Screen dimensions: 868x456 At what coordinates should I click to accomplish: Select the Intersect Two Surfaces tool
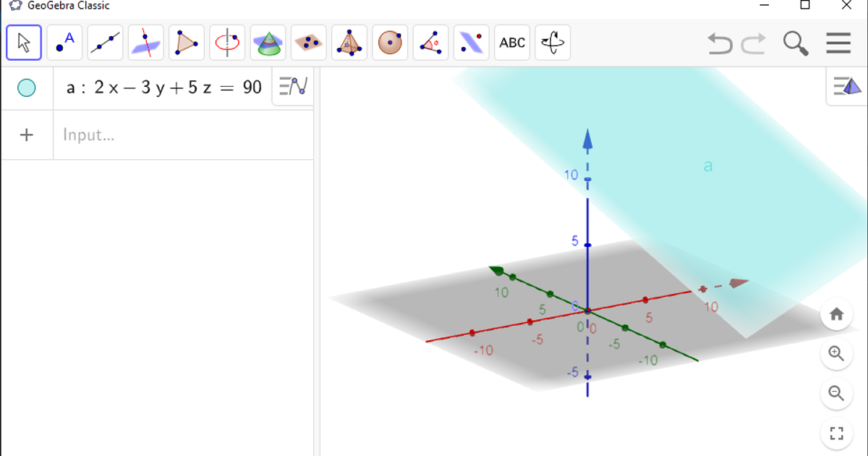145,43
